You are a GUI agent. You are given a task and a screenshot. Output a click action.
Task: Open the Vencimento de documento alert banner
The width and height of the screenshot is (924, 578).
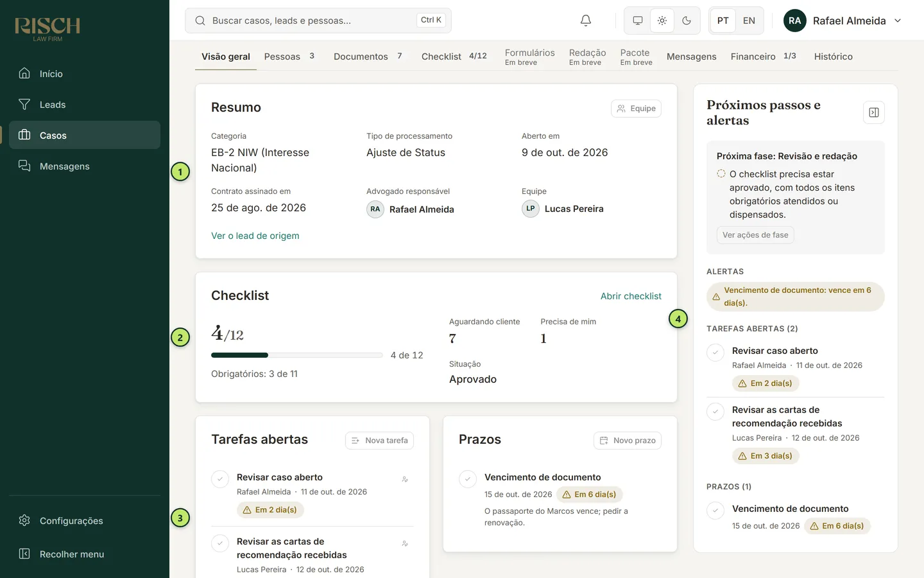pyautogui.click(x=796, y=297)
